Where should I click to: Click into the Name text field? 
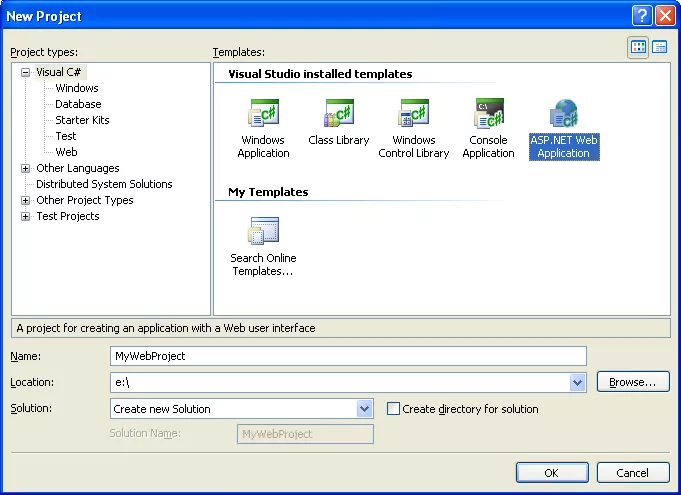[x=348, y=356]
